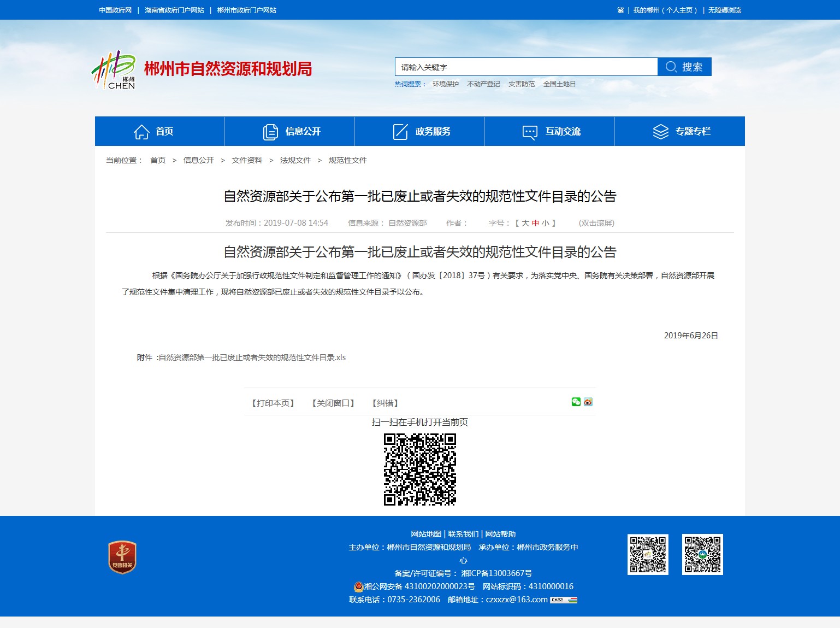The image size is (840, 628).
Task: Click the pencil icon beside 政务服务
Action: [400, 132]
